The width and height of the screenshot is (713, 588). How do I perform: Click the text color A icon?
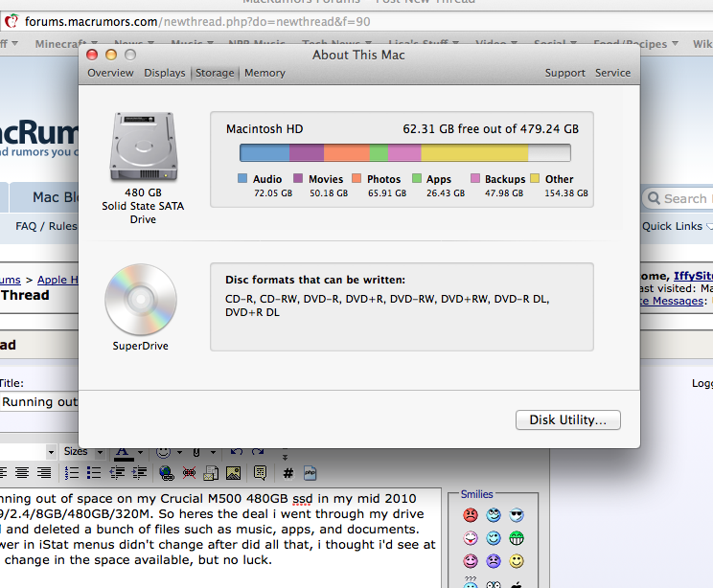click(x=123, y=453)
